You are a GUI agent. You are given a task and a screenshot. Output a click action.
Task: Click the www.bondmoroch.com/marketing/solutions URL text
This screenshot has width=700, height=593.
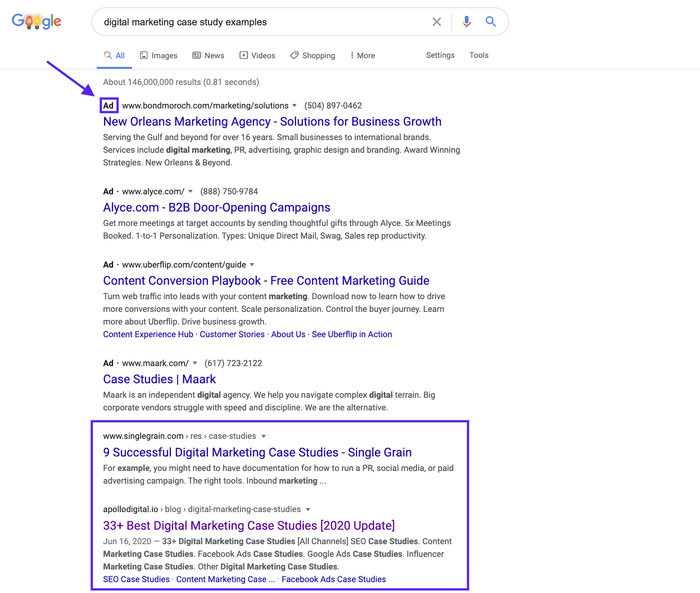click(205, 105)
